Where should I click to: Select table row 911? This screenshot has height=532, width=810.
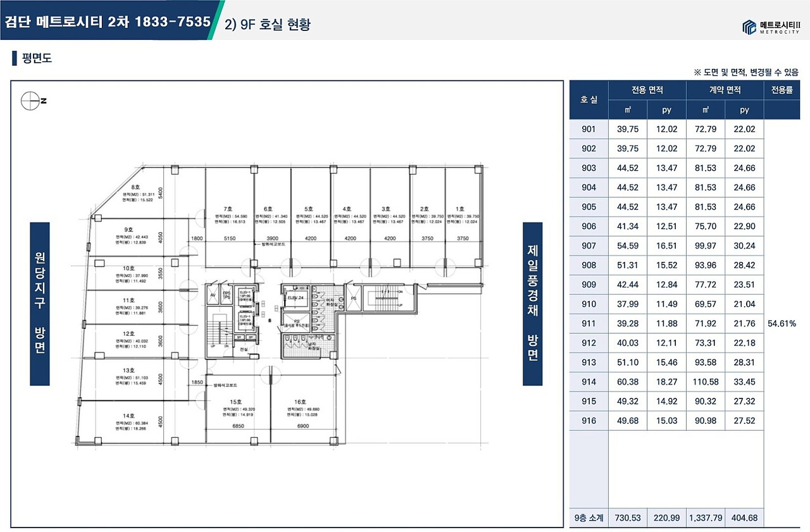pyautogui.click(x=666, y=324)
